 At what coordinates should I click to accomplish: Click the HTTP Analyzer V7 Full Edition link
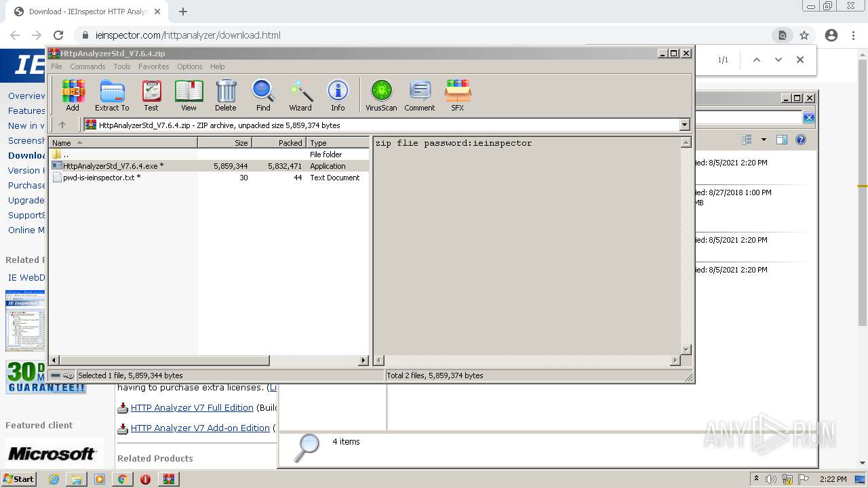[x=192, y=408]
